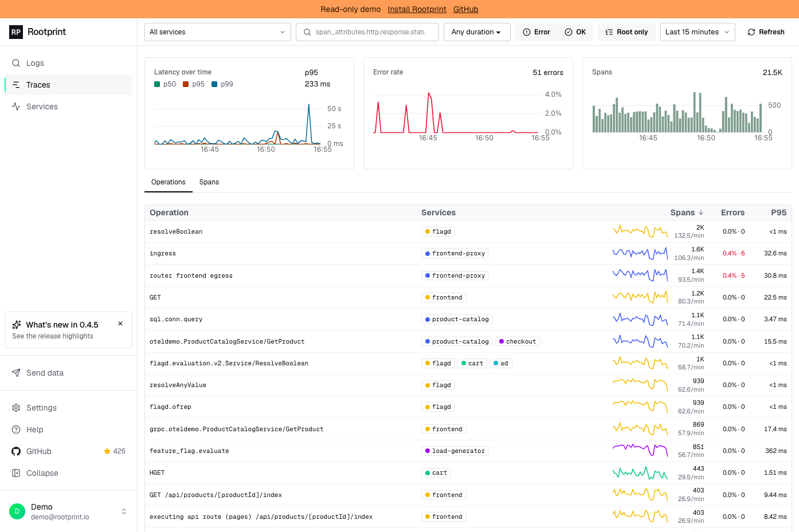This screenshot has width=799, height=532.
Task: Toggle the Root only filter
Action: pyautogui.click(x=626, y=32)
